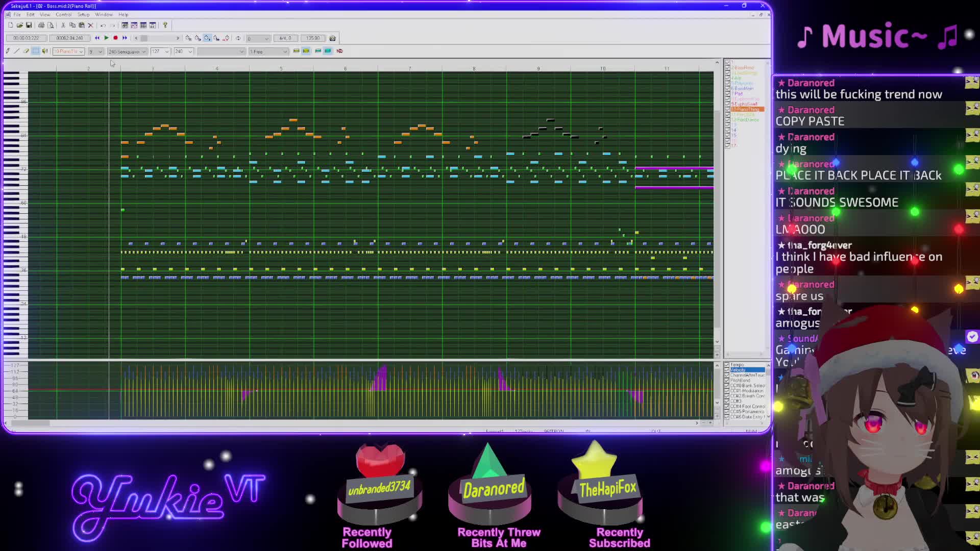Screen dimensions: 980x551
Task: Open help with the question mark icon
Action: tap(165, 25)
